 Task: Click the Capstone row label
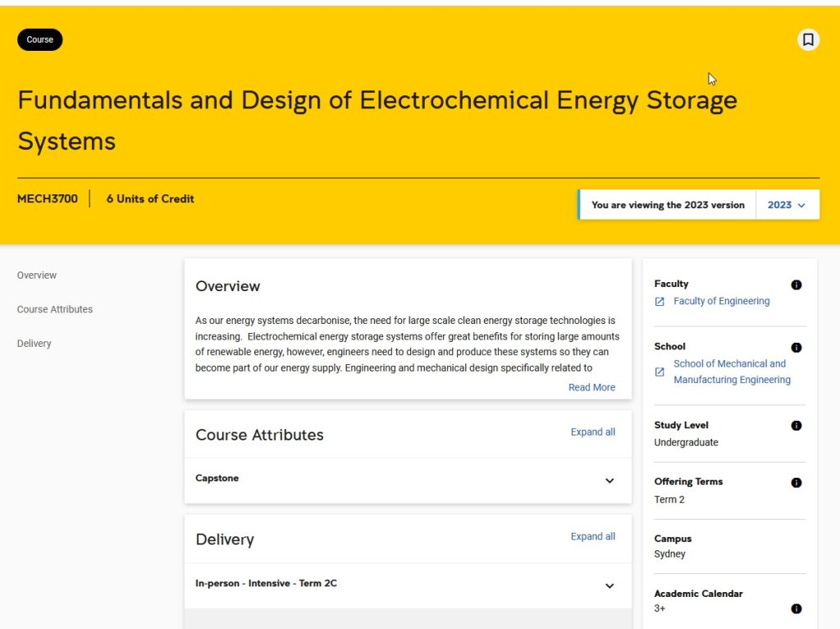(x=217, y=478)
